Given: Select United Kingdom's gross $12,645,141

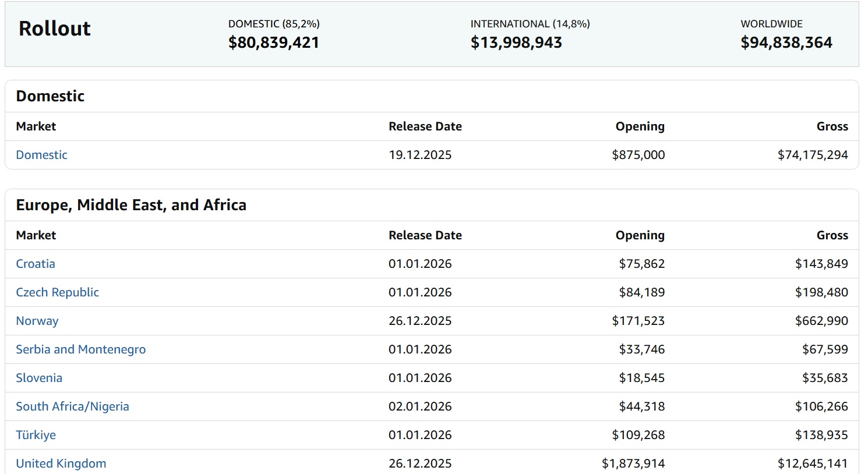Looking at the screenshot, I should point(813,464).
